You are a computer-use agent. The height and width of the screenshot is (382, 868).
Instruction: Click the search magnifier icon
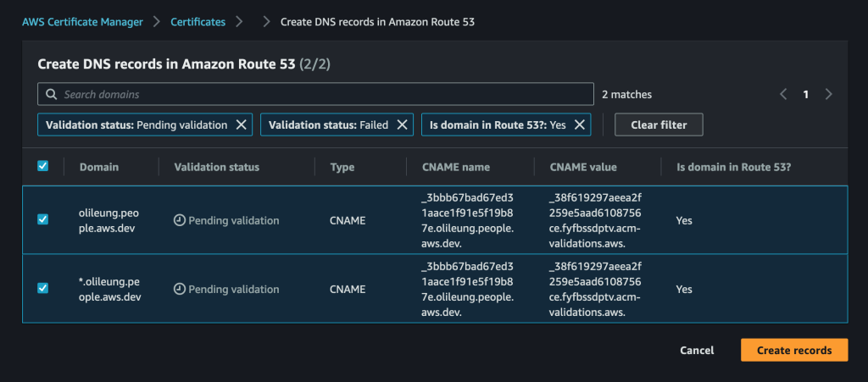click(52, 94)
